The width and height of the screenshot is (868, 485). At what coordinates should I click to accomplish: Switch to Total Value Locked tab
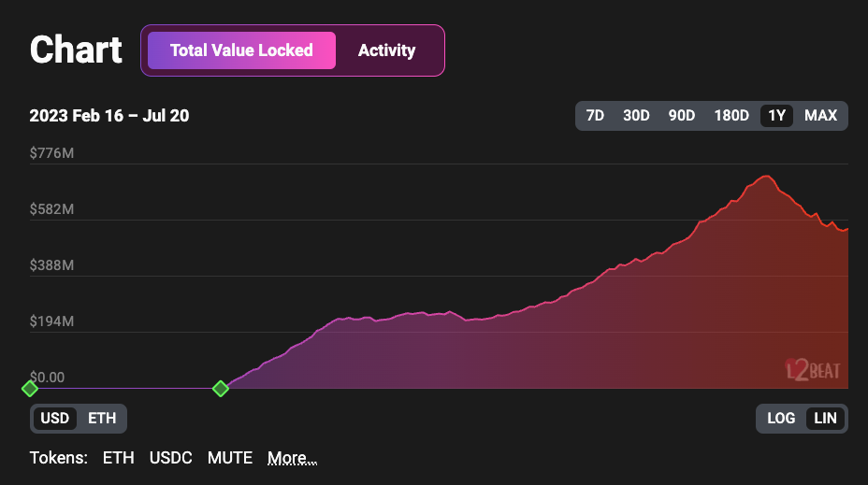(x=241, y=50)
